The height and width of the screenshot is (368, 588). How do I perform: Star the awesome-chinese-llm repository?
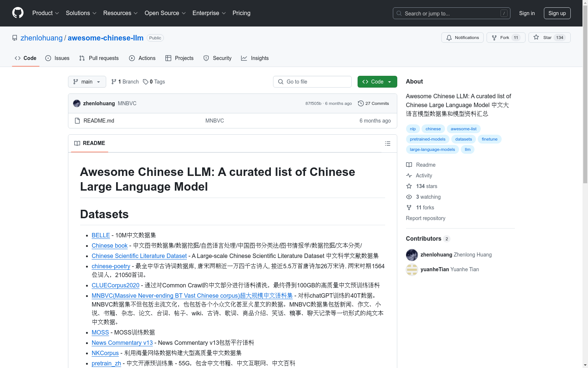click(x=549, y=38)
